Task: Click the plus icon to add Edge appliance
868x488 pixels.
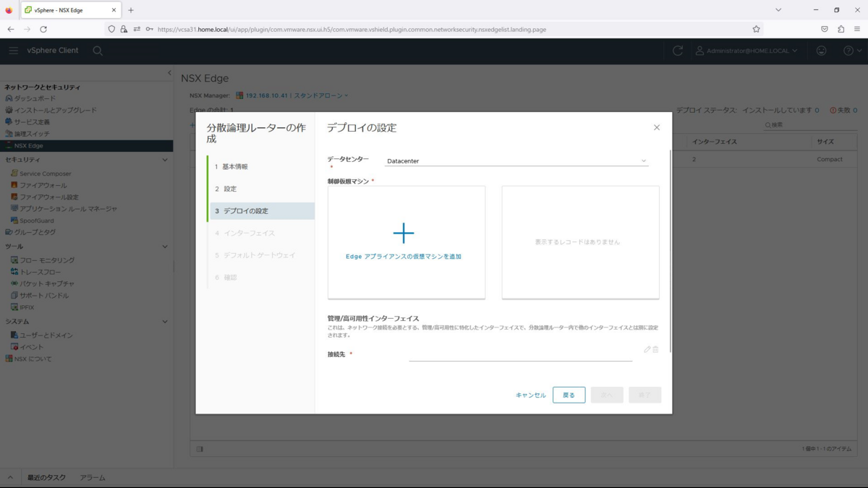Action: [404, 233]
